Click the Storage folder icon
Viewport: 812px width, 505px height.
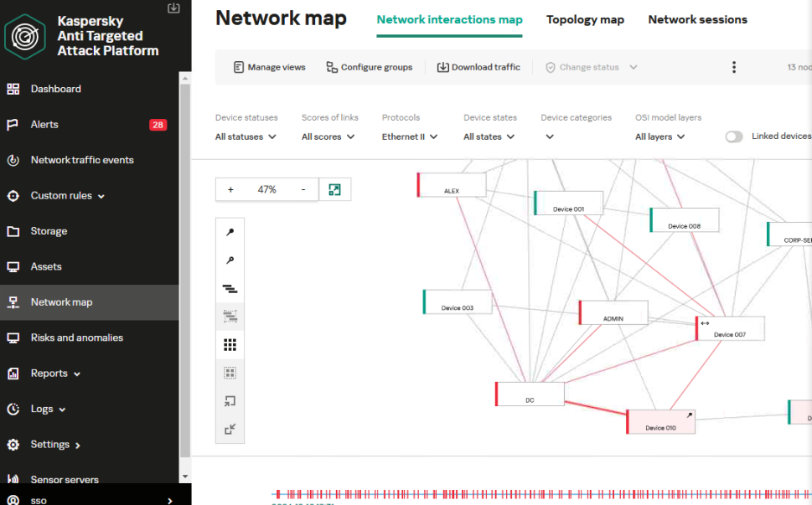pos(13,231)
